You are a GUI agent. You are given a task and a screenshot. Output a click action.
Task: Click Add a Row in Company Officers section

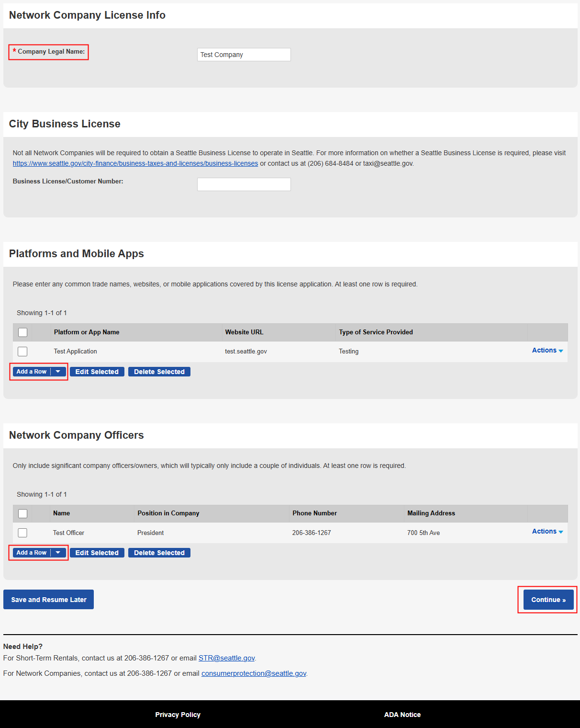[x=32, y=553]
